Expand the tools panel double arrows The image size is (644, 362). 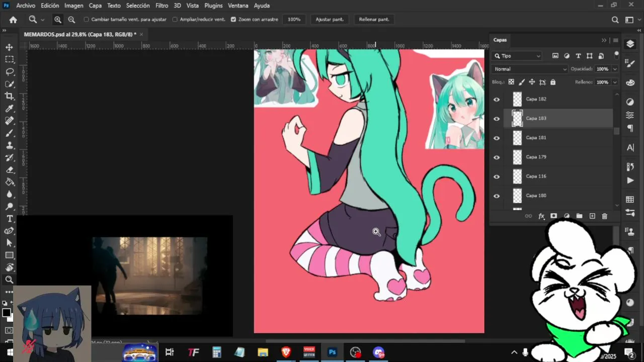click(x=5, y=31)
